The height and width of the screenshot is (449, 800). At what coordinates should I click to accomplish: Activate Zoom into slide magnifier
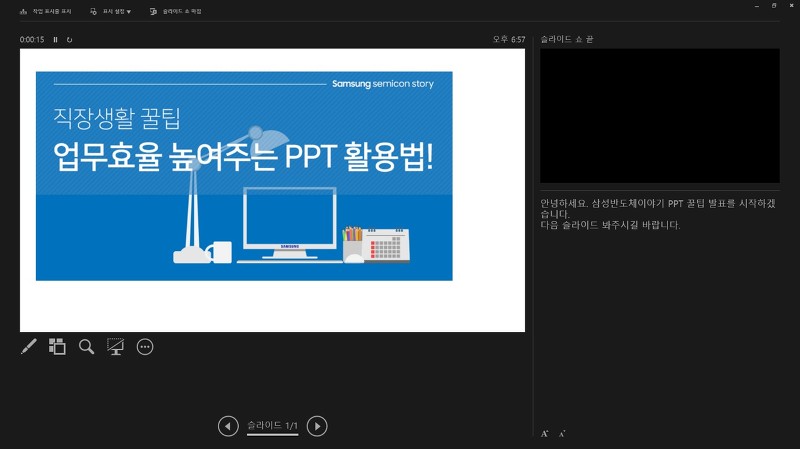(x=87, y=346)
